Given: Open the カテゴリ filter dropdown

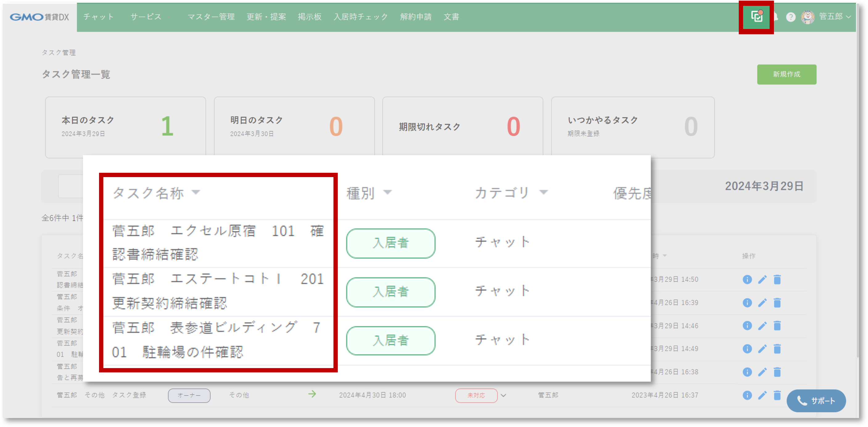Looking at the screenshot, I should 544,192.
